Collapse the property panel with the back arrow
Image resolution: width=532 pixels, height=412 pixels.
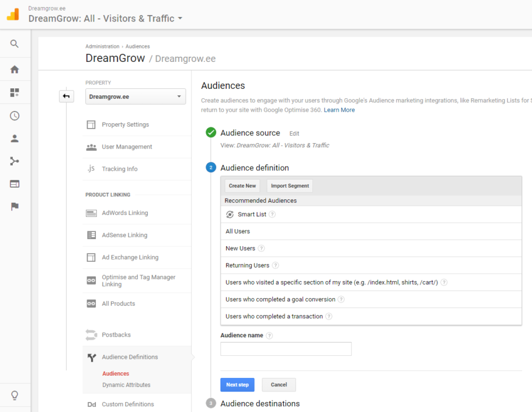66,96
